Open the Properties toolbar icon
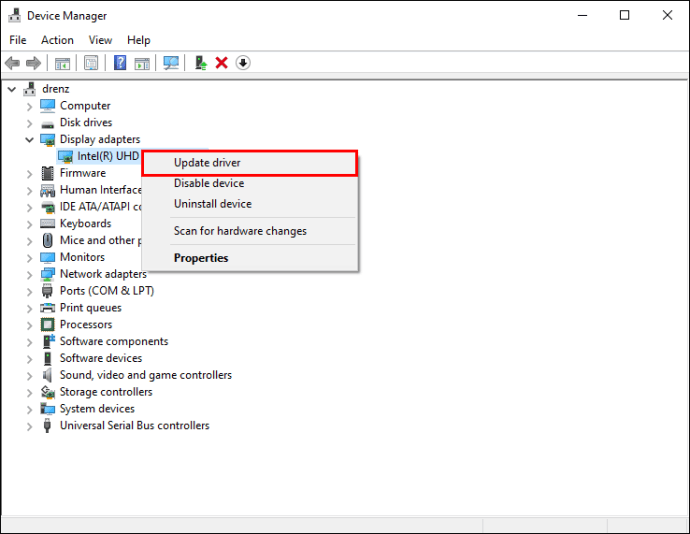 91,63
